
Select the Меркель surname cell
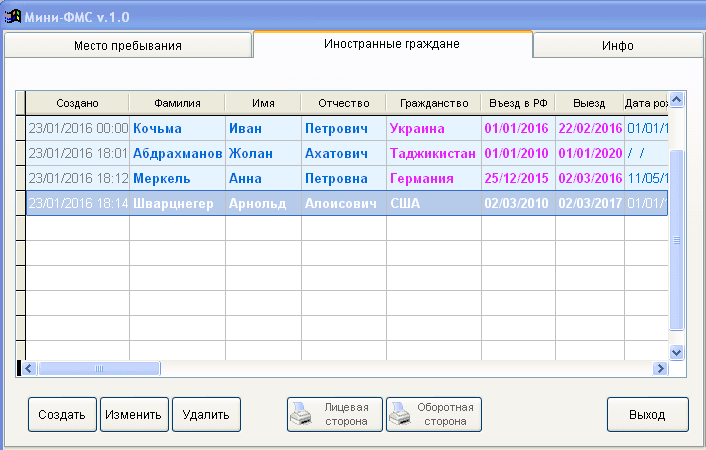(x=177, y=178)
